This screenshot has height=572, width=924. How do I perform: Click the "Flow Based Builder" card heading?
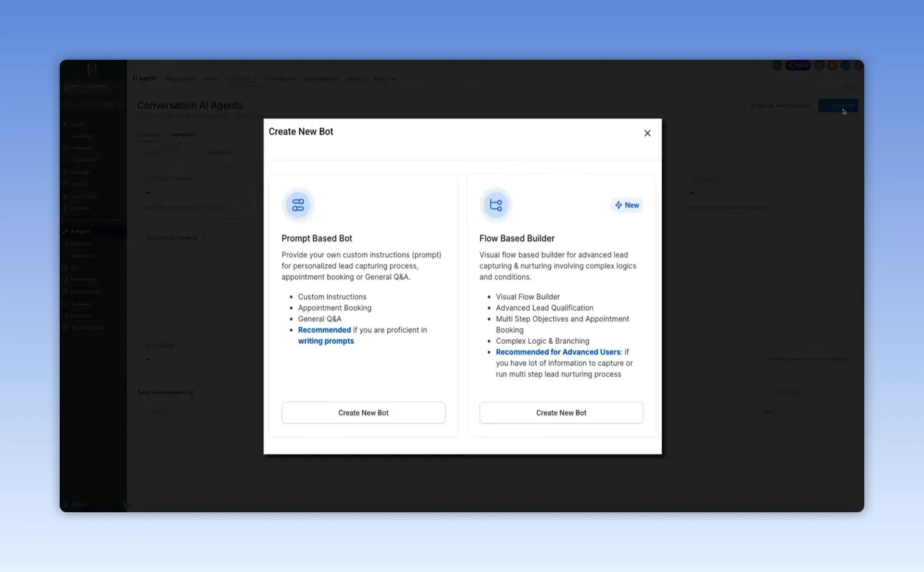517,238
